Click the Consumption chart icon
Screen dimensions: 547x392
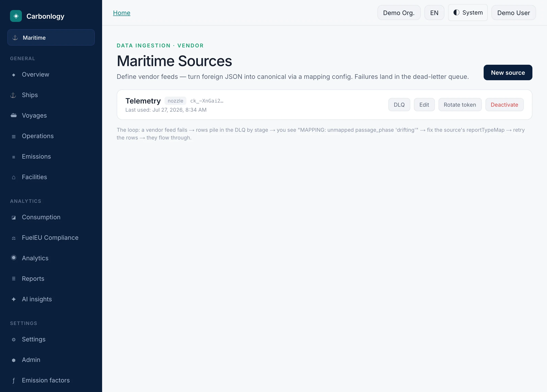[x=14, y=217]
